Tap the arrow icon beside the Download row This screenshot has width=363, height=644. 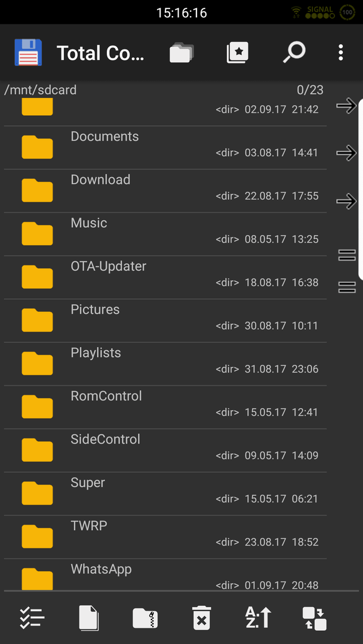pos(346,202)
